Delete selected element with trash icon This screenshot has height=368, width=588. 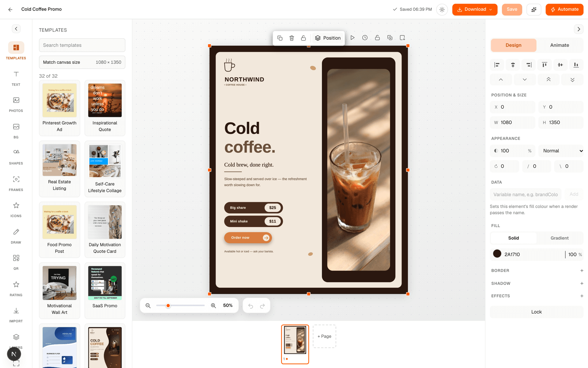tap(292, 38)
